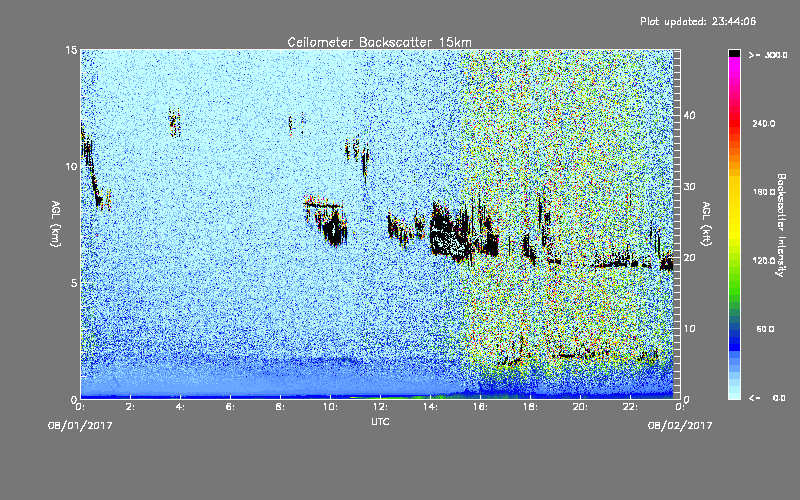
Task: Click the "20" tick on the kft axis
Action: tap(689, 258)
